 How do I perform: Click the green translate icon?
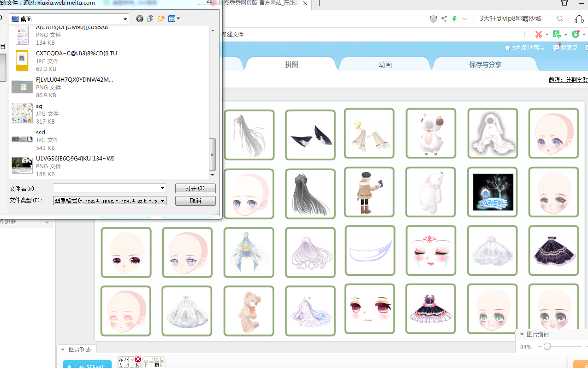[557, 34]
